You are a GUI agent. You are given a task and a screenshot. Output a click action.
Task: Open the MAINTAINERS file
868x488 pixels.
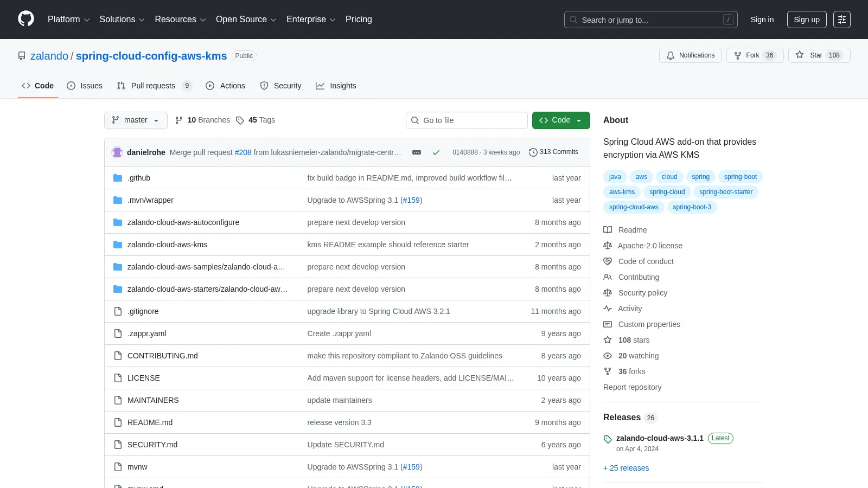click(153, 400)
